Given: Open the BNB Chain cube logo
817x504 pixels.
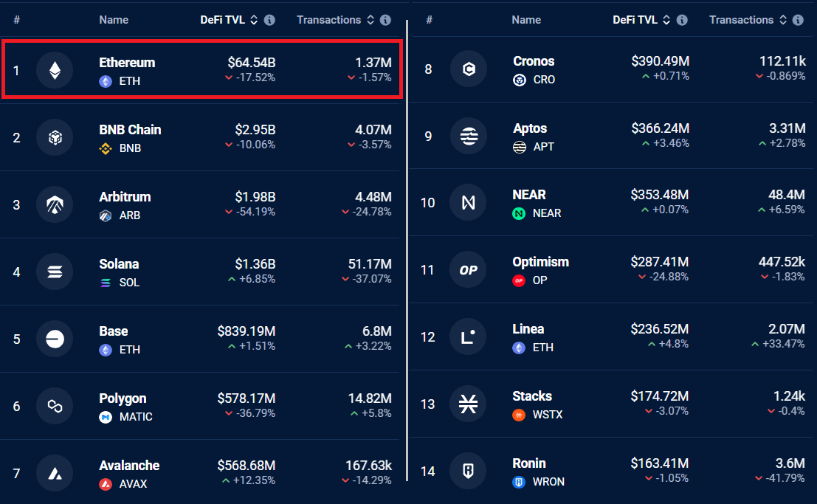Looking at the screenshot, I should tap(55, 137).
